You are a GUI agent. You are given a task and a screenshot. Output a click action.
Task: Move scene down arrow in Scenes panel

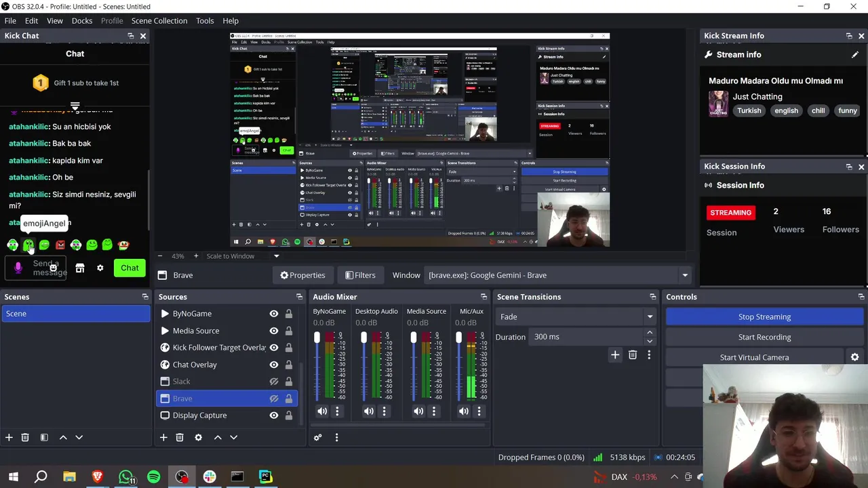pyautogui.click(x=79, y=437)
